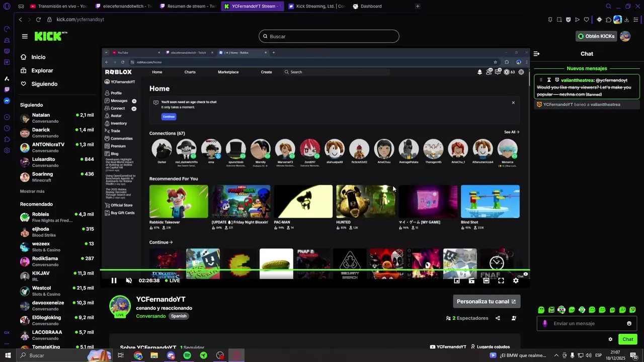Screen dimensions: 644x362
Task: Click the hourglass timeout icon on message
Action: [549, 80]
